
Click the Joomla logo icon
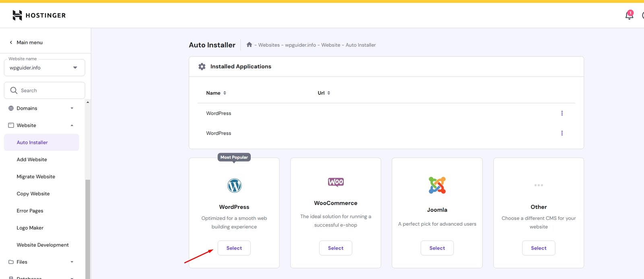coord(437,185)
